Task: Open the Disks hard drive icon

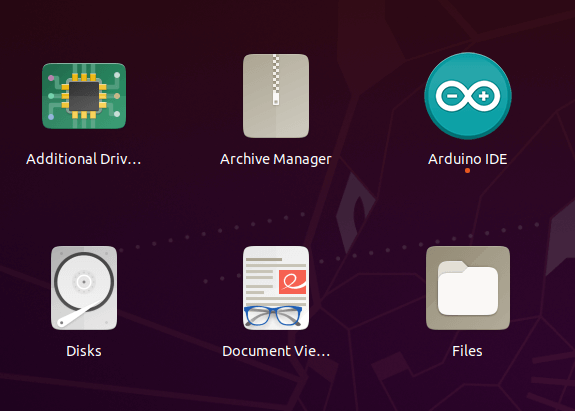Action: point(84,288)
